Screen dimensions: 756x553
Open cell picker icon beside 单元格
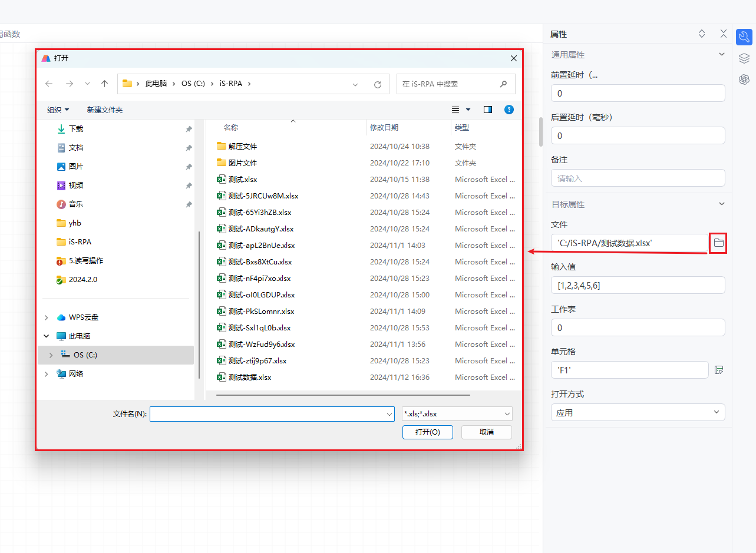pyautogui.click(x=718, y=370)
